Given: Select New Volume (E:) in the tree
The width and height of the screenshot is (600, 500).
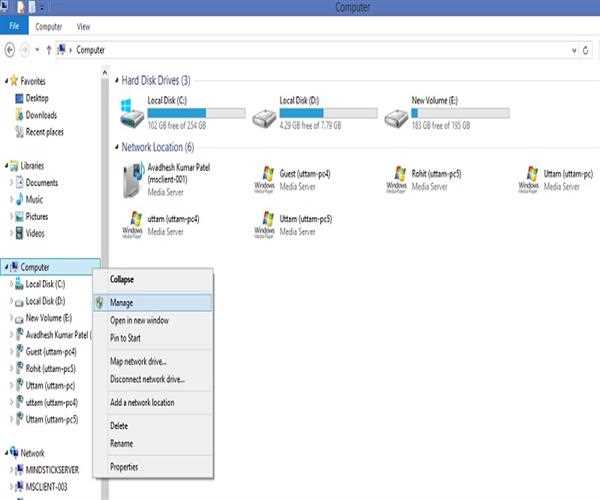Looking at the screenshot, I should [x=49, y=318].
